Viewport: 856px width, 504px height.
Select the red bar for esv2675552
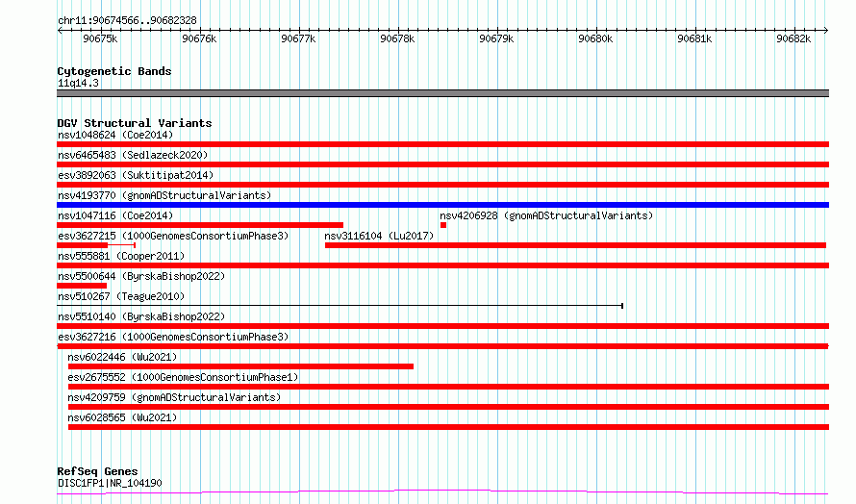[449, 387]
